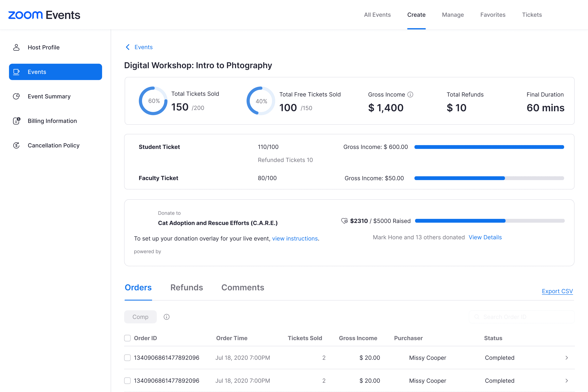The height and width of the screenshot is (392, 588).
Task: Check the first order row checkbox
Action: 127,358
